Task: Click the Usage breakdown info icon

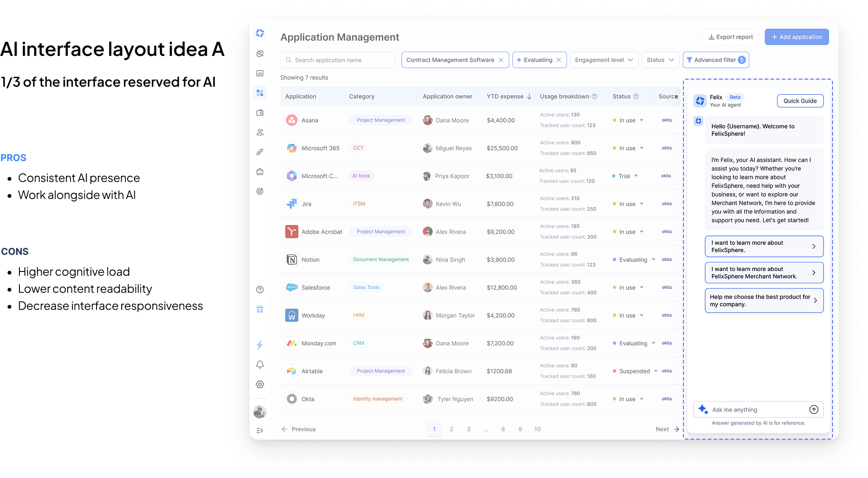Action: pos(594,97)
